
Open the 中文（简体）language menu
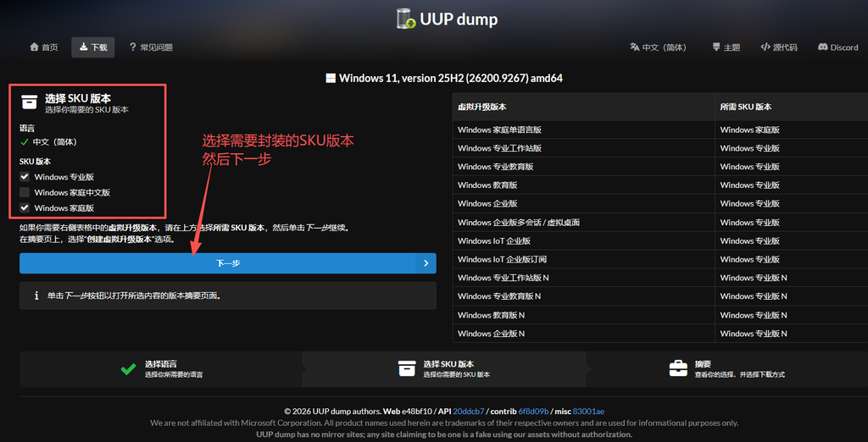click(x=658, y=47)
